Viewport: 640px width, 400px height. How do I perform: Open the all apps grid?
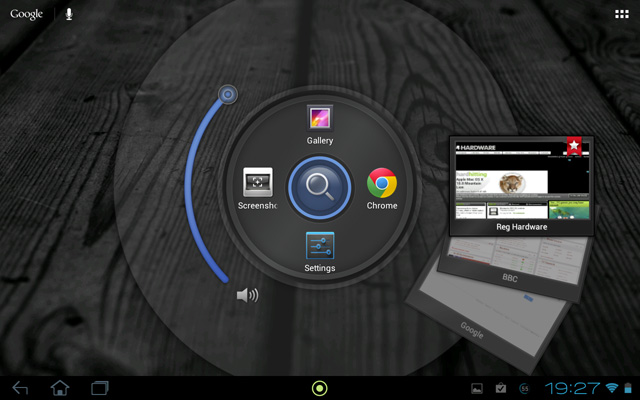point(622,14)
